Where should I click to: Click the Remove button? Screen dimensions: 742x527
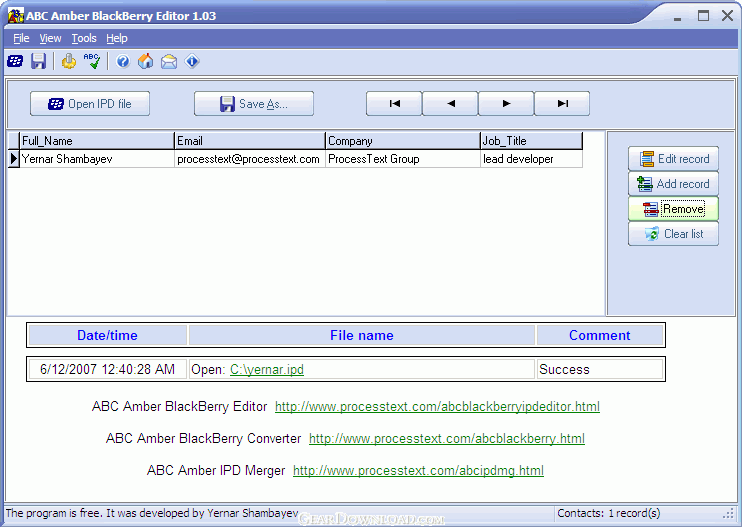tap(673, 209)
